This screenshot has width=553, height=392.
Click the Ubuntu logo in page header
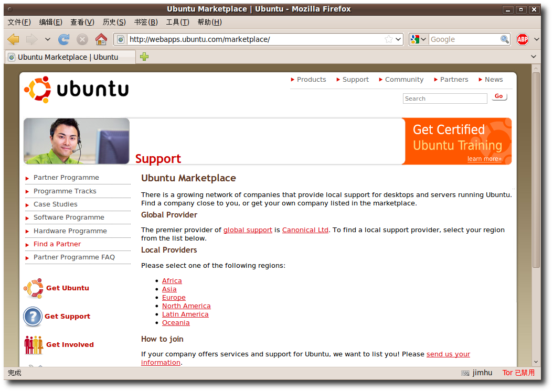coord(76,90)
